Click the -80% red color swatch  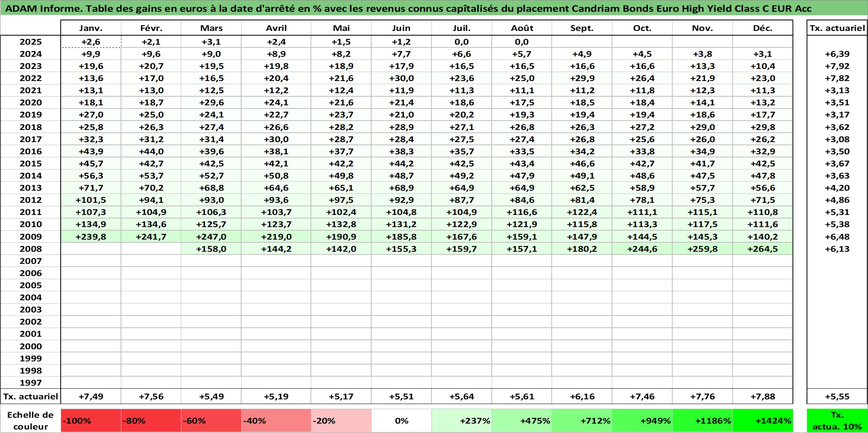click(x=151, y=421)
